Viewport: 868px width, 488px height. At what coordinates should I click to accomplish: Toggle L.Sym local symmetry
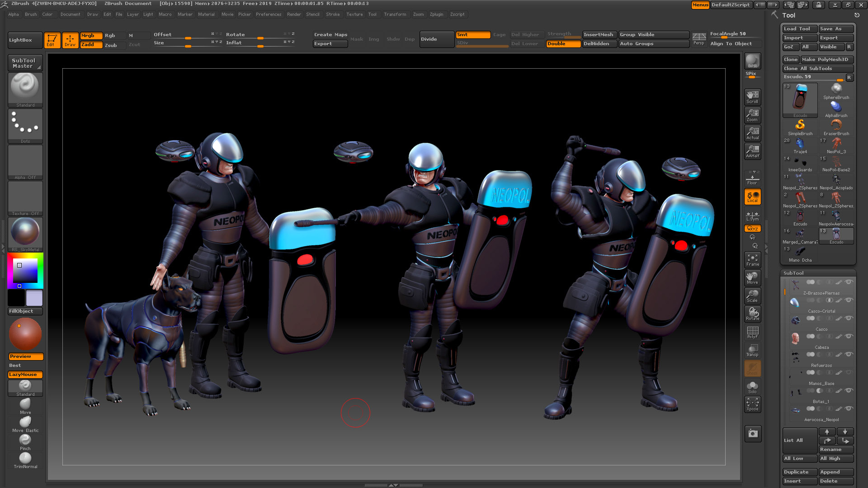752,216
